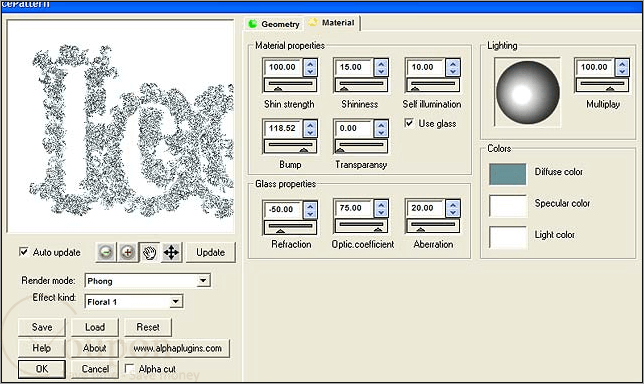The width and height of the screenshot is (644, 384).
Task: Pick the Light color swatch
Action: point(508,237)
